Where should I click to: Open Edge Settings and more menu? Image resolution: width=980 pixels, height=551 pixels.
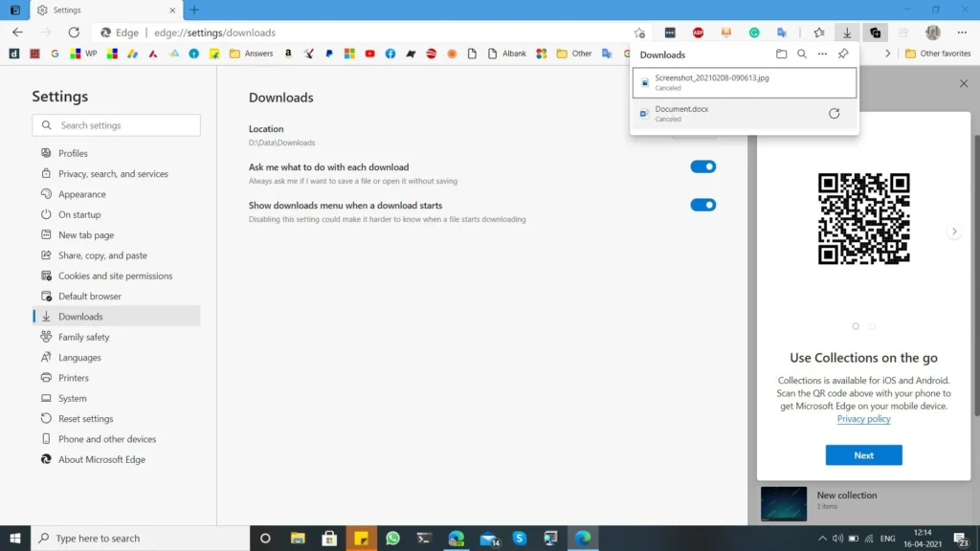[962, 33]
